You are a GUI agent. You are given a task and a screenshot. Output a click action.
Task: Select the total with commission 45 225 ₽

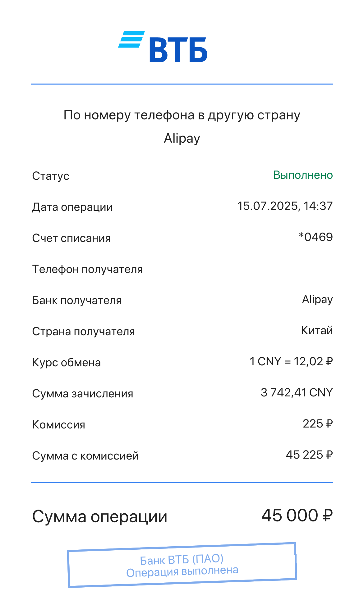[x=309, y=455]
